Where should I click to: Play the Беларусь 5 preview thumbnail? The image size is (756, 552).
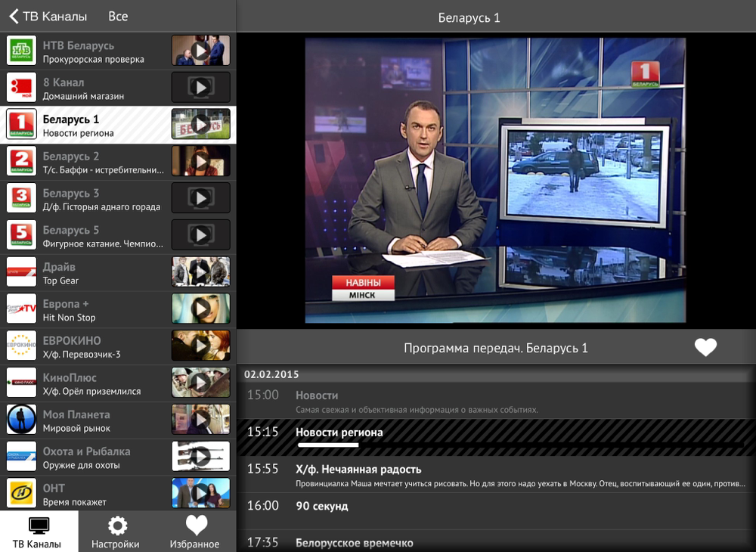point(201,234)
